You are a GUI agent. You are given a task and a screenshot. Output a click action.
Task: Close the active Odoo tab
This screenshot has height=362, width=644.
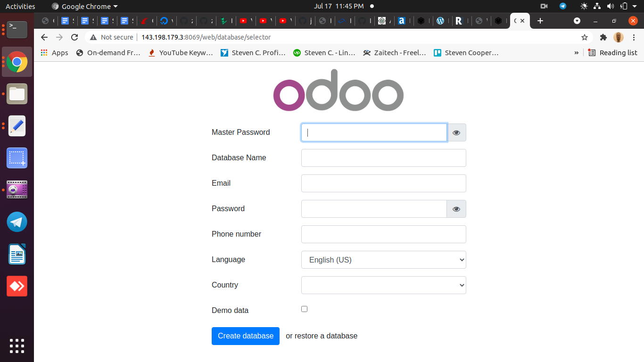[x=522, y=21]
